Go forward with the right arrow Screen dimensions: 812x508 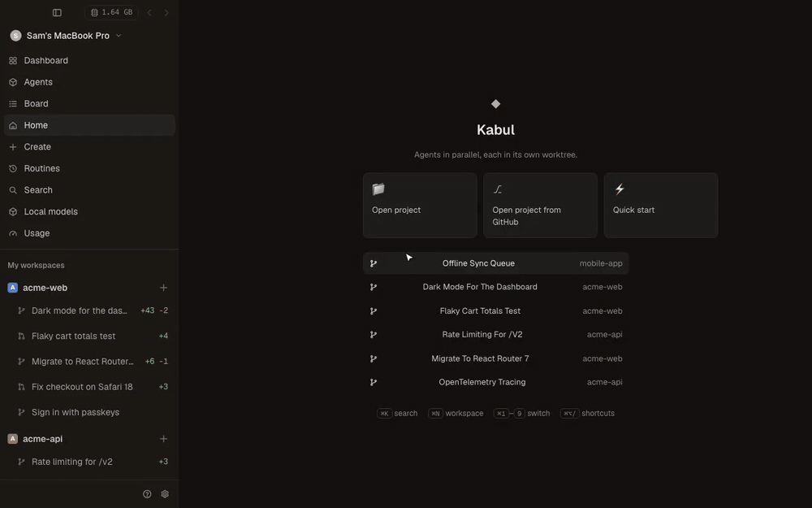166,12
